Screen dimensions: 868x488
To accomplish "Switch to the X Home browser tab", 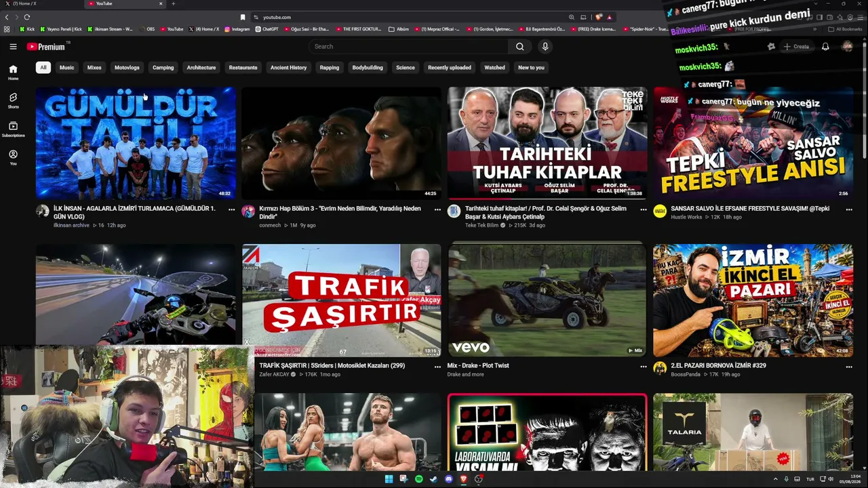I will pyautogui.click(x=41, y=3).
